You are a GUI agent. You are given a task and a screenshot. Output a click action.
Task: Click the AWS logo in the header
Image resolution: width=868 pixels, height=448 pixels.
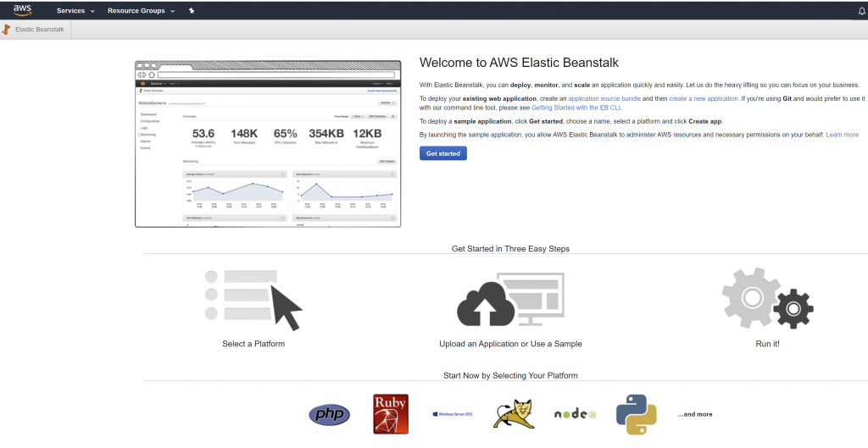coord(22,10)
